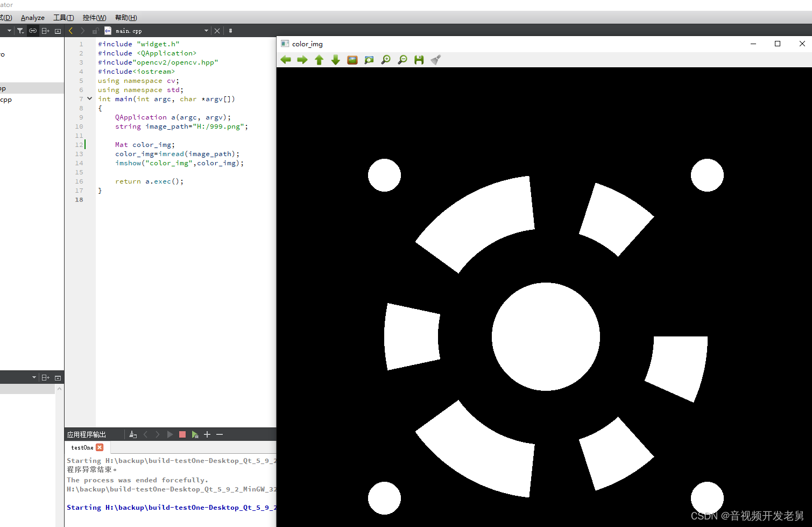The image size is (812, 527).
Task: Click the '程序异常结束。' output line
Action: tap(92, 470)
